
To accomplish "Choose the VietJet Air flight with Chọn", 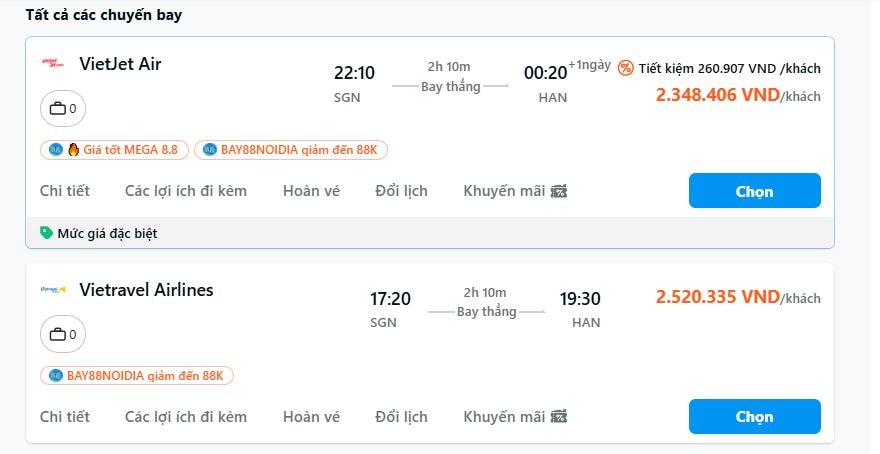I will click(x=755, y=191).
